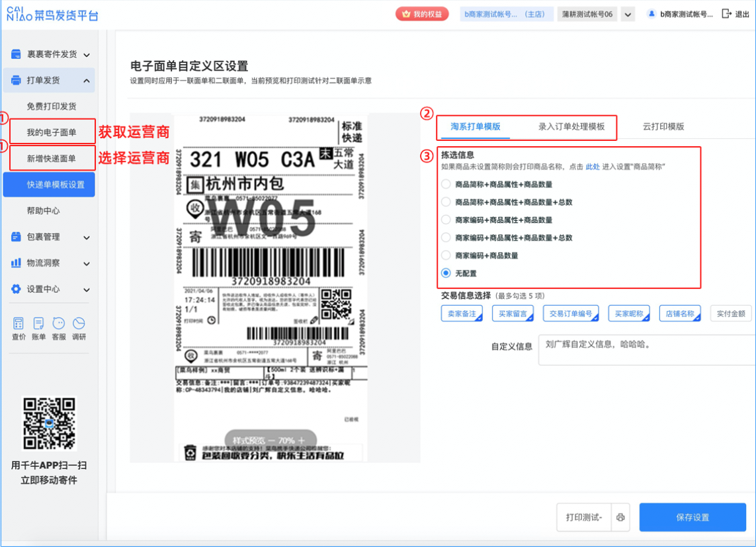The width and height of the screenshot is (756, 547).
Task: Click the Cainiao platform logo
Action: click(x=52, y=15)
